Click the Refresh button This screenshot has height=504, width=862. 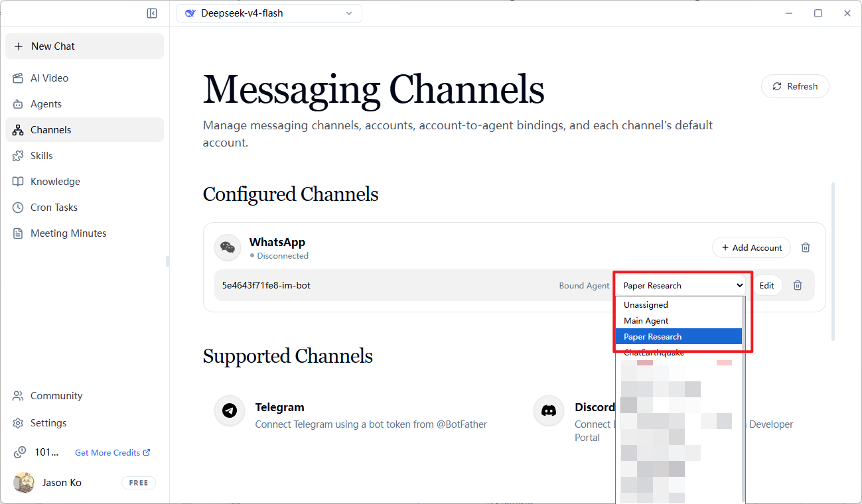click(795, 86)
